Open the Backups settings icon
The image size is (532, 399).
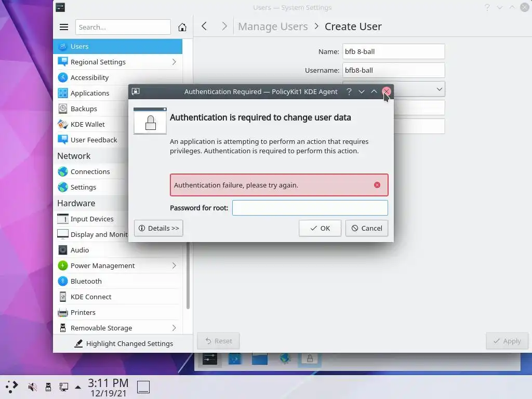[63, 109]
